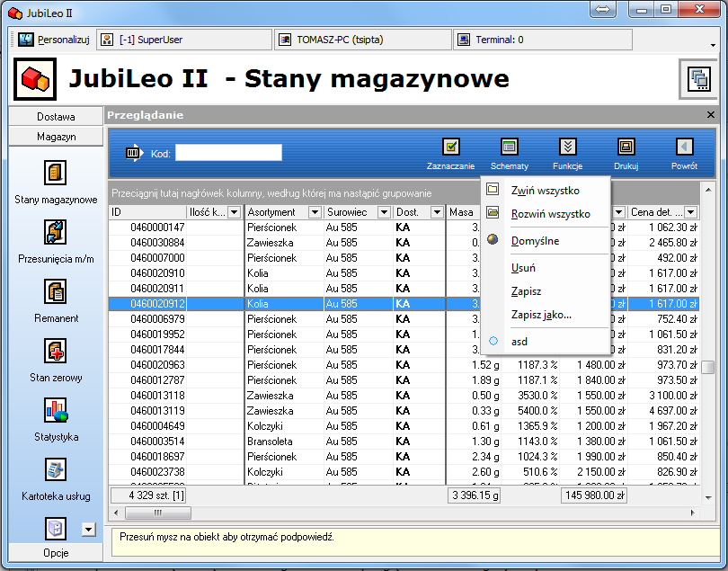Click ID cell 0460023738

(x=148, y=472)
